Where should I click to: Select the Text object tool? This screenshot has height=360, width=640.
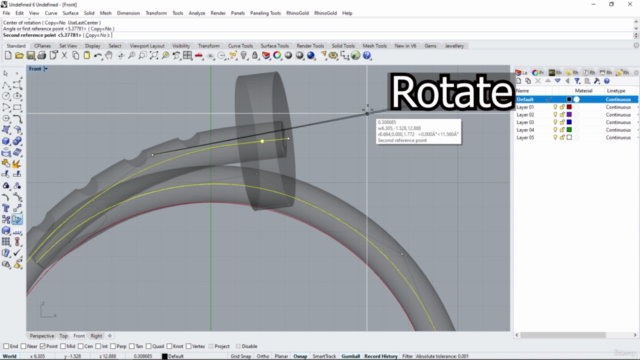click(6, 208)
